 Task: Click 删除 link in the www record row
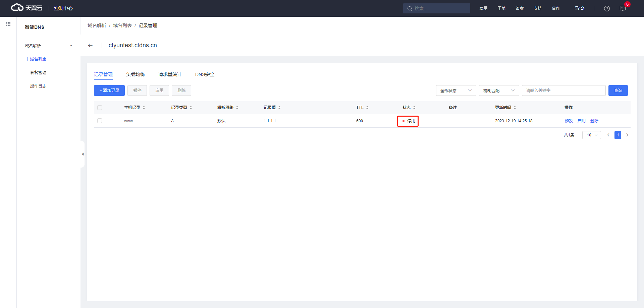tap(594, 121)
